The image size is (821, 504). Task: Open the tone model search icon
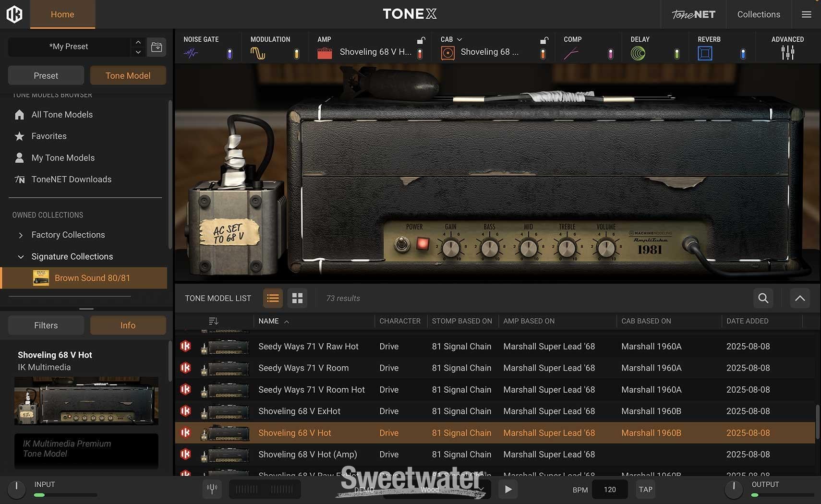763,298
